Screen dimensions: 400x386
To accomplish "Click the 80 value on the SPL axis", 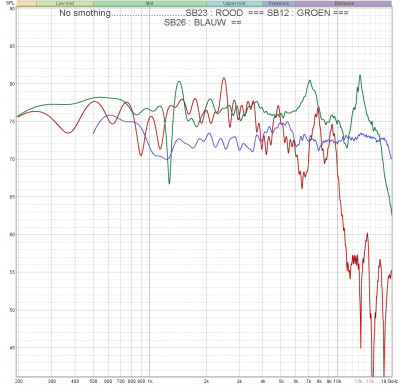I will click(x=12, y=84).
